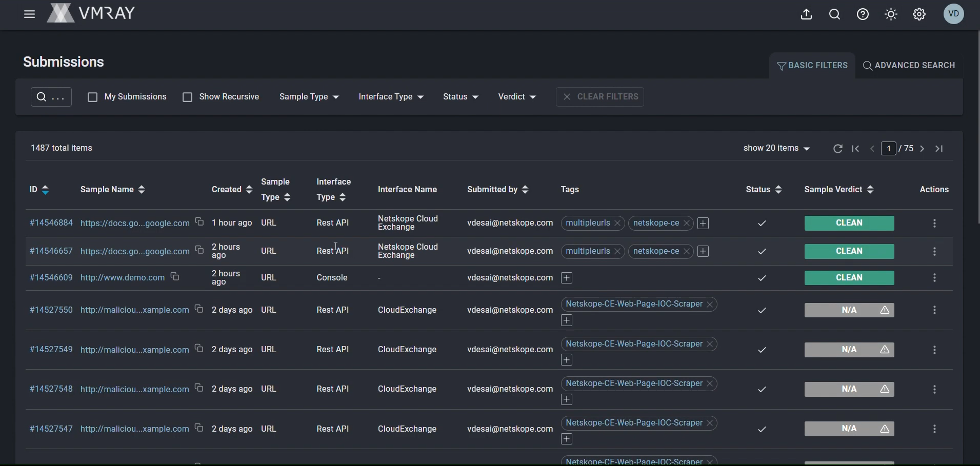Enable the Show Recursive checkbox
Image resolution: width=980 pixels, height=466 pixels.
tap(188, 97)
